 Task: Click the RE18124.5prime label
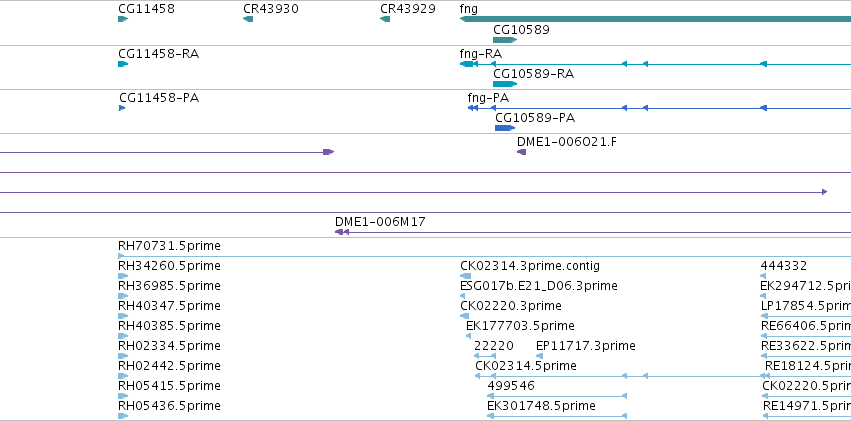tap(808, 366)
